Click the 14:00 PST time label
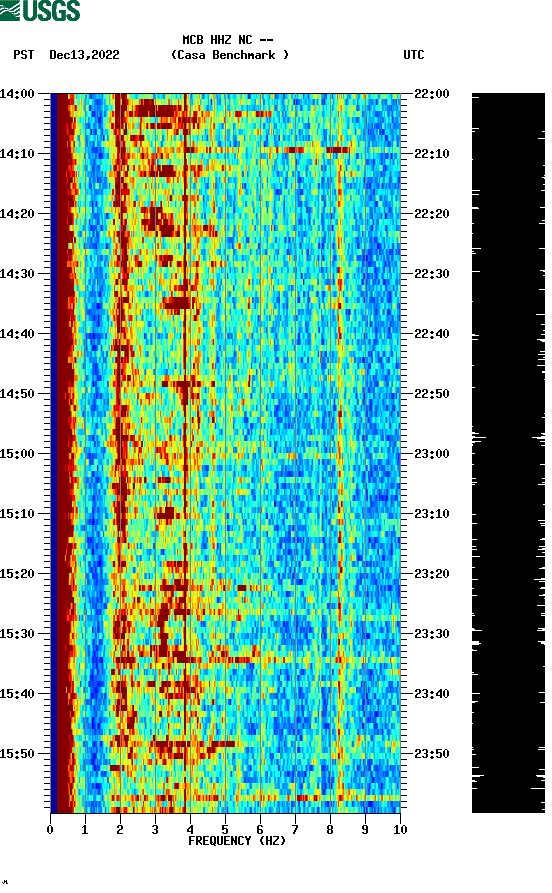 (17, 94)
